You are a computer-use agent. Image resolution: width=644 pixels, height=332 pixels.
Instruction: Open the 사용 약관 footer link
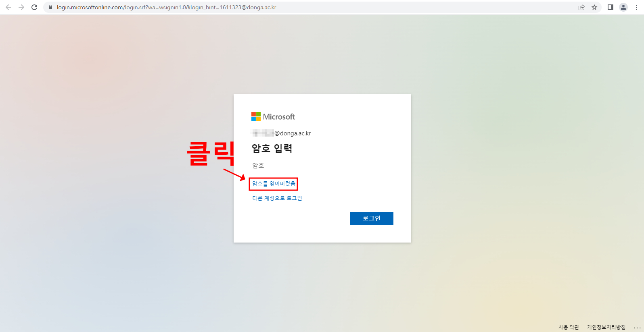569,327
